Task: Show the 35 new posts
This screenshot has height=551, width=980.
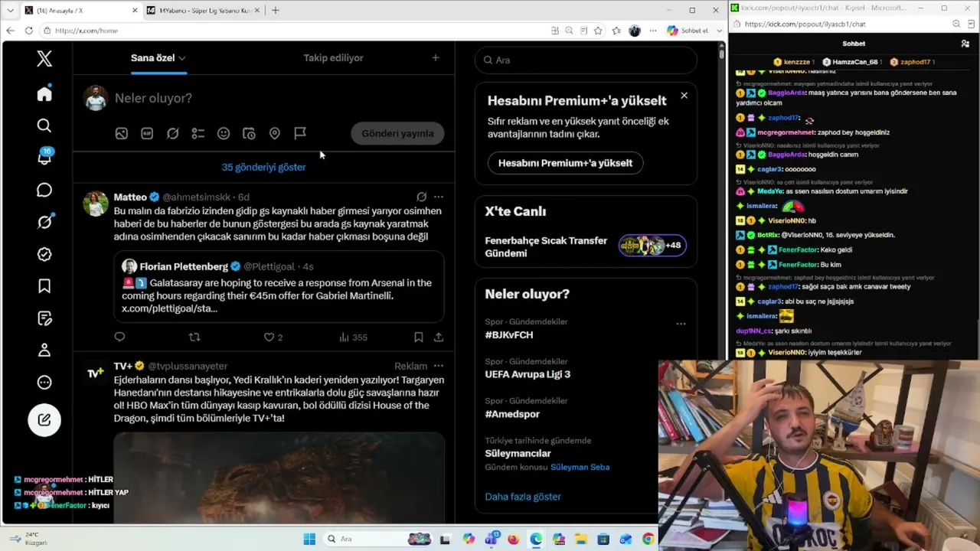Action: pyautogui.click(x=263, y=167)
